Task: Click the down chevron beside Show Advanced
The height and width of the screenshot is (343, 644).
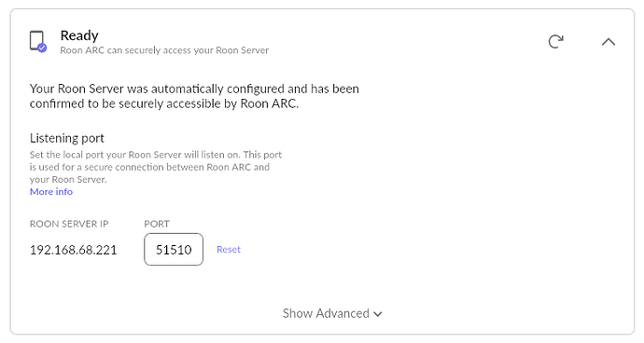Action: pyautogui.click(x=378, y=314)
